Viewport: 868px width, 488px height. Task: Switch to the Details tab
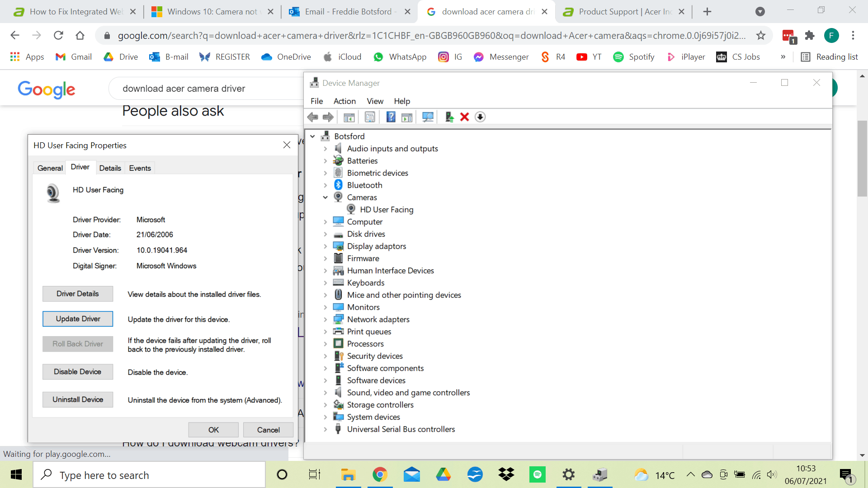coord(110,168)
